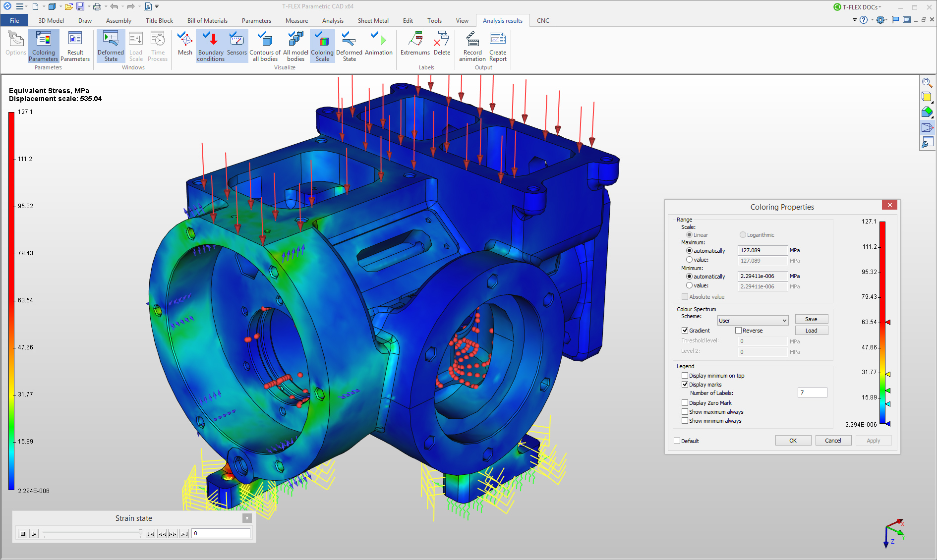The width and height of the screenshot is (937, 560).
Task: Click the open folder icon
Action: (x=69, y=6)
